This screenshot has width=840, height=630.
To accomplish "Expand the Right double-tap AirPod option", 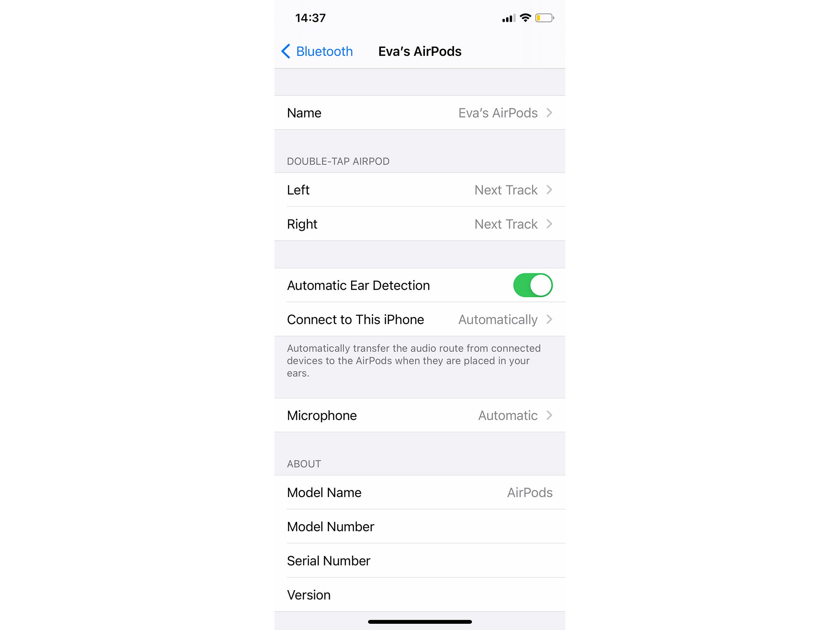I will pos(550,224).
